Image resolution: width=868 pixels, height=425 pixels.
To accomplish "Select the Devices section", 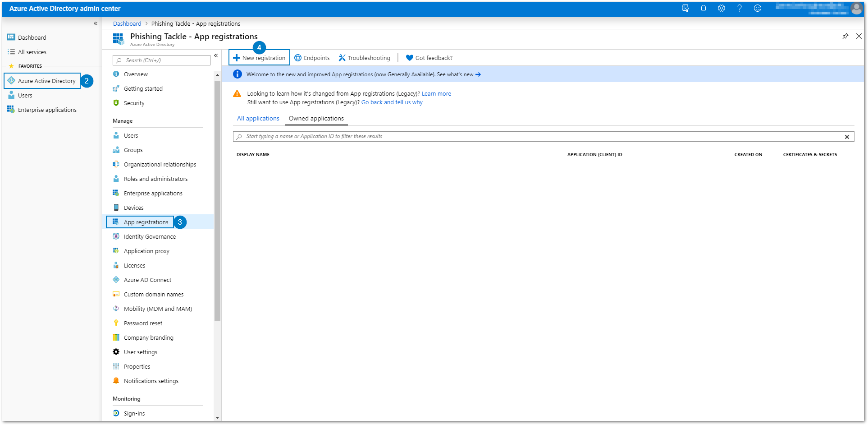I will 133,208.
